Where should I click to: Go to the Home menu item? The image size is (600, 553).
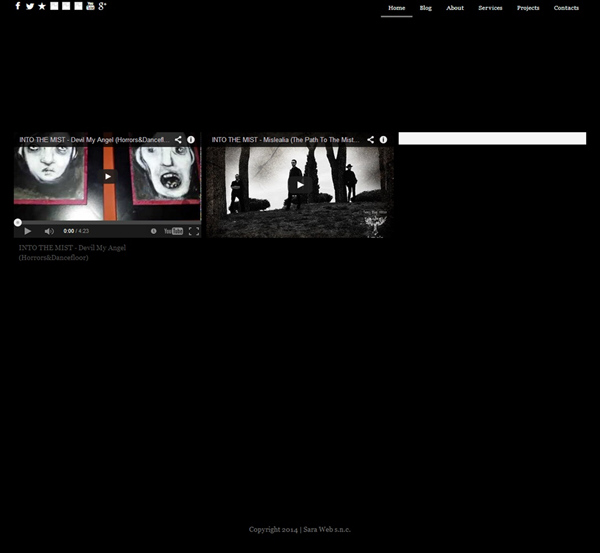(x=396, y=8)
